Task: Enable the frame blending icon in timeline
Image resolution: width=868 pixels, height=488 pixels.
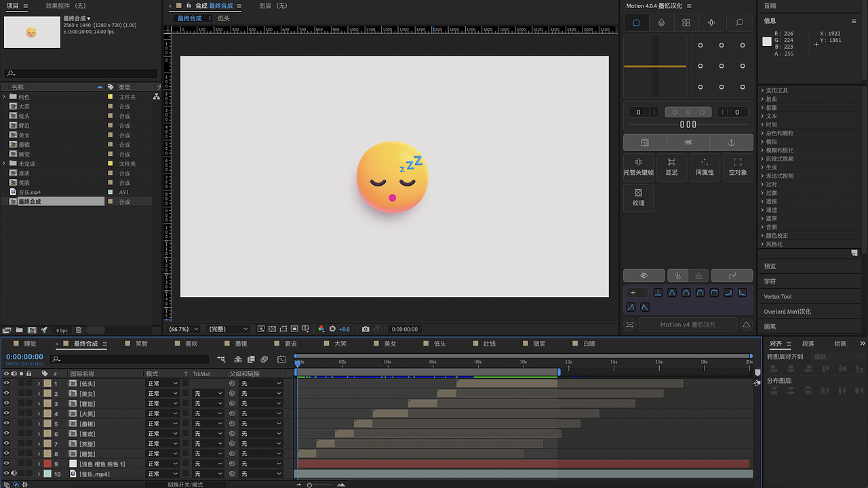Action: tap(251, 359)
